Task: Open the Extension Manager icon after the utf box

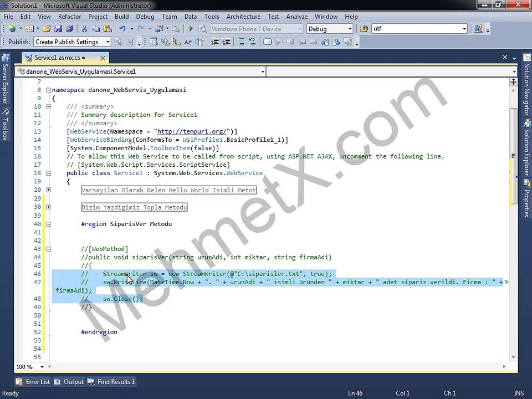Action: [x=478, y=29]
